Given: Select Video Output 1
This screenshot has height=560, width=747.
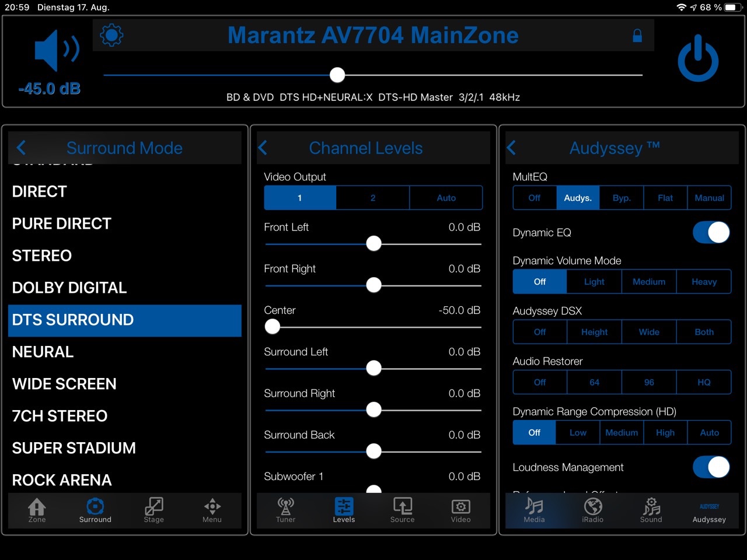Looking at the screenshot, I should [300, 198].
